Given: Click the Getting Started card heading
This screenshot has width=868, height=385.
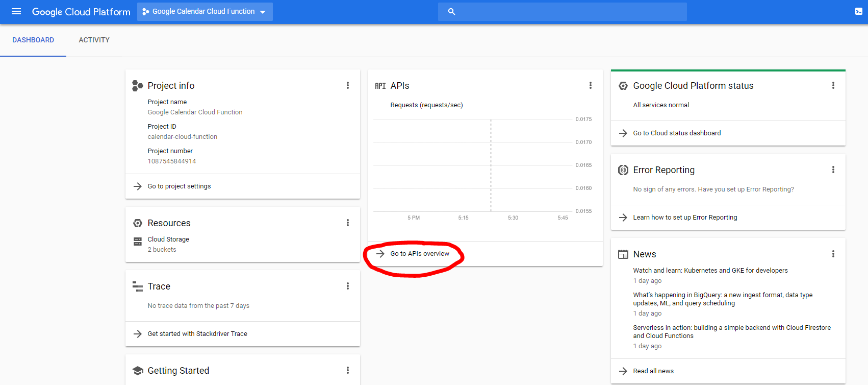Looking at the screenshot, I should point(178,371).
